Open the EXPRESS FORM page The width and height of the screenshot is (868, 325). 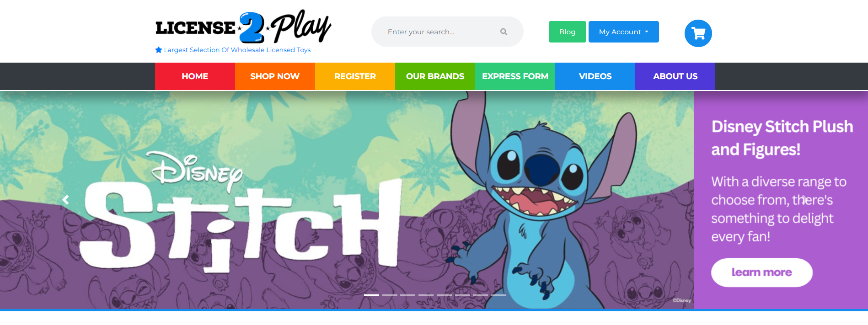[515, 76]
